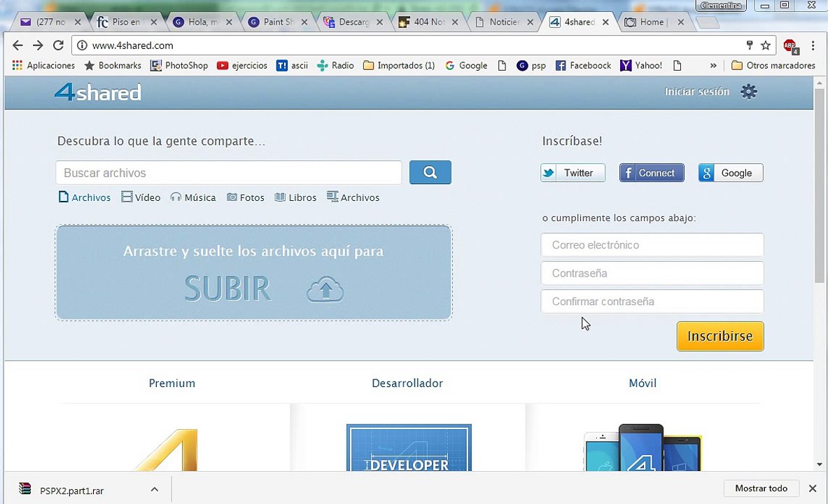Sign up with the Google button
This screenshot has width=828, height=504.
(730, 173)
